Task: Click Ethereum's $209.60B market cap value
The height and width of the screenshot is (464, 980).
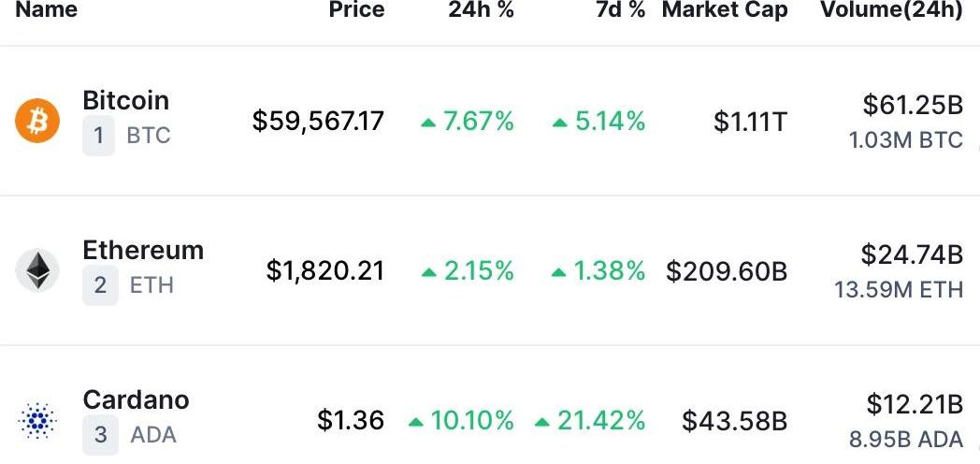Action: coord(727,271)
